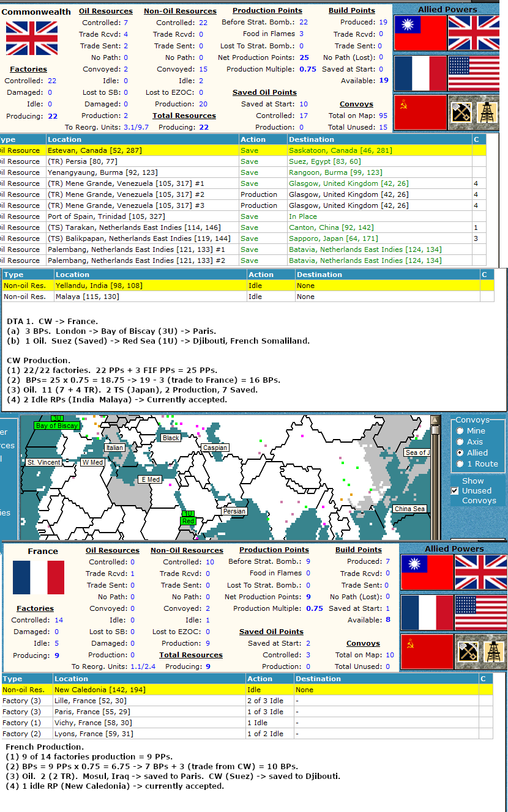
Task: Click the Red Sea green convoy label
Action: click(x=188, y=521)
